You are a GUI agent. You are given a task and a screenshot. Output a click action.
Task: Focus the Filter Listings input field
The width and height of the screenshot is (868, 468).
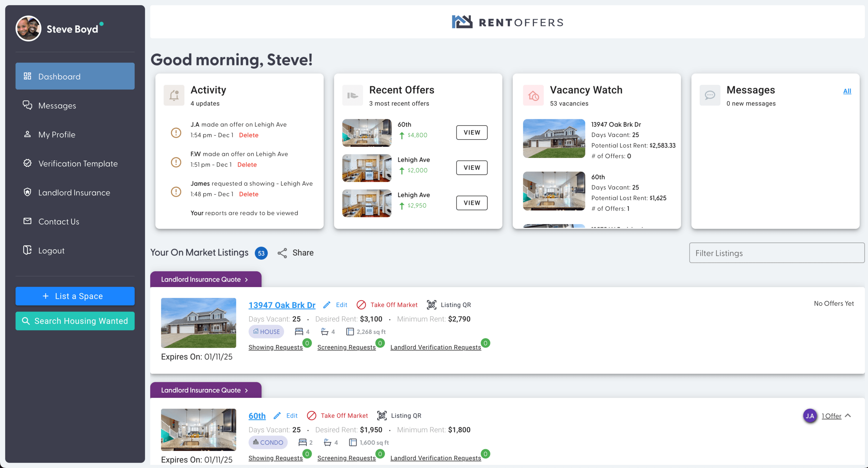pyautogui.click(x=776, y=253)
